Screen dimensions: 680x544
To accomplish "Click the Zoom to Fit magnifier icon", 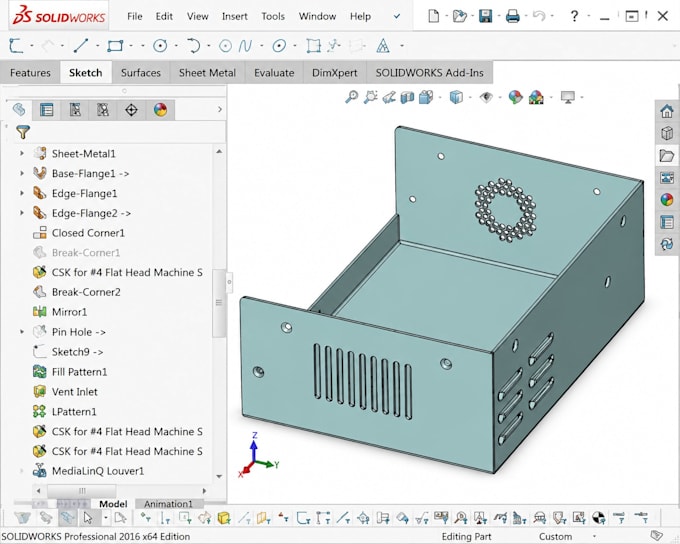I will pos(351,97).
